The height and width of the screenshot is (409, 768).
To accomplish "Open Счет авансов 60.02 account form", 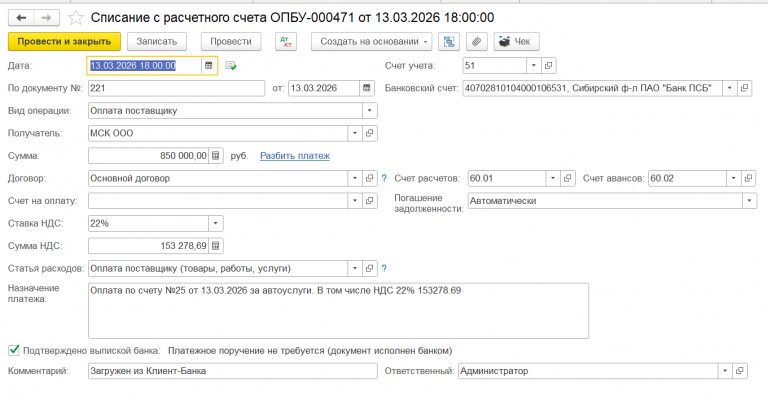I will (748, 178).
